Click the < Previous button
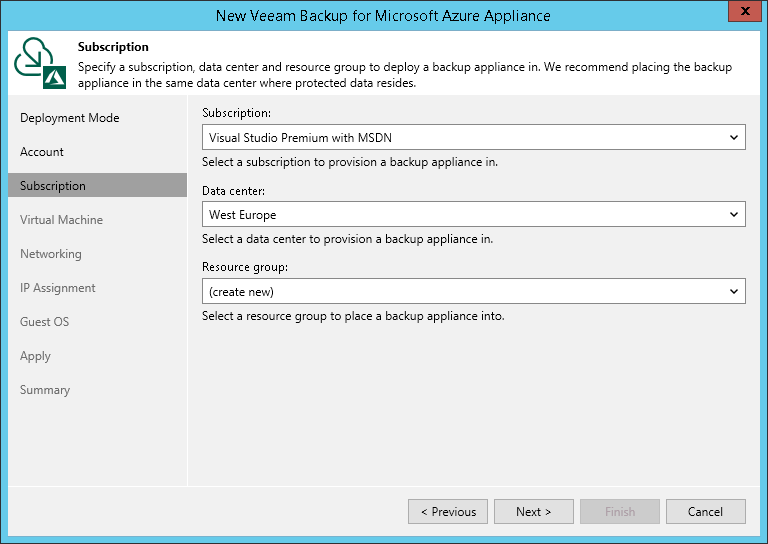This screenshot has width=768, height=544. 448,512
